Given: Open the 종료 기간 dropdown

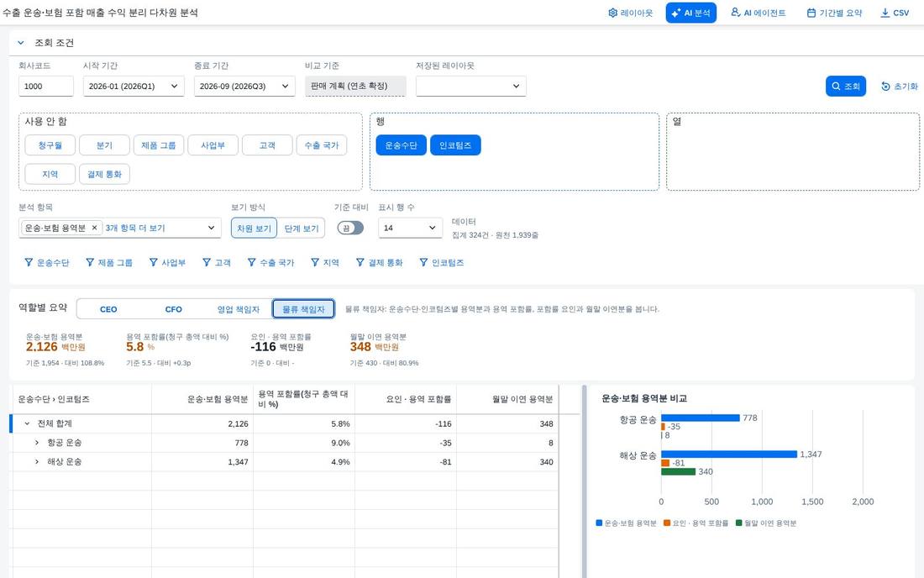Looking at the screenshot, I should coord(244,86).
